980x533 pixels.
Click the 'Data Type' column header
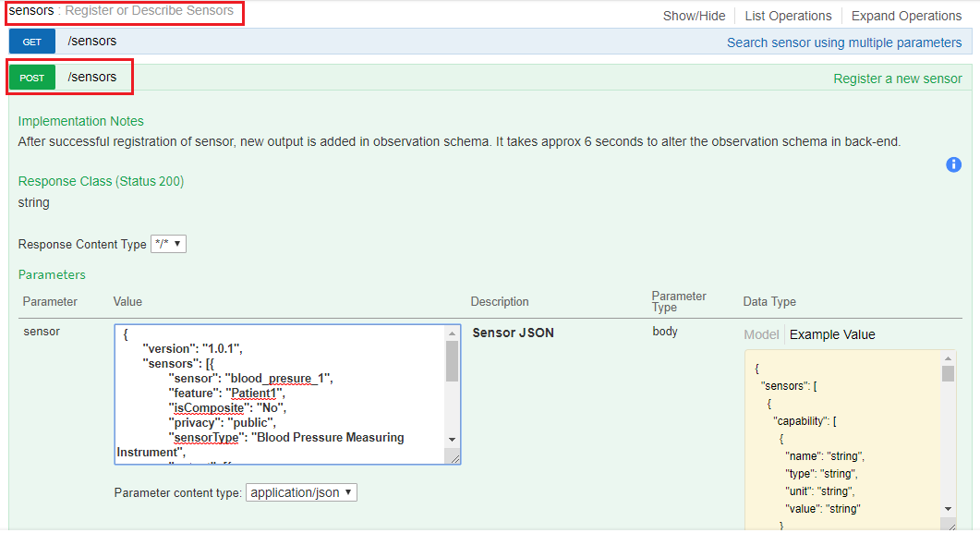(x=769, y=302)
